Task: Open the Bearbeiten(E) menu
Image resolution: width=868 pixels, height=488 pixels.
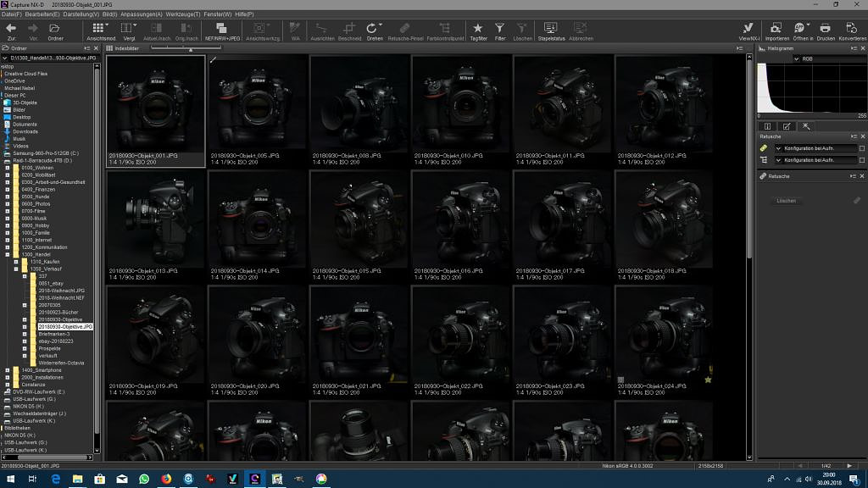Action: (42, 14)
